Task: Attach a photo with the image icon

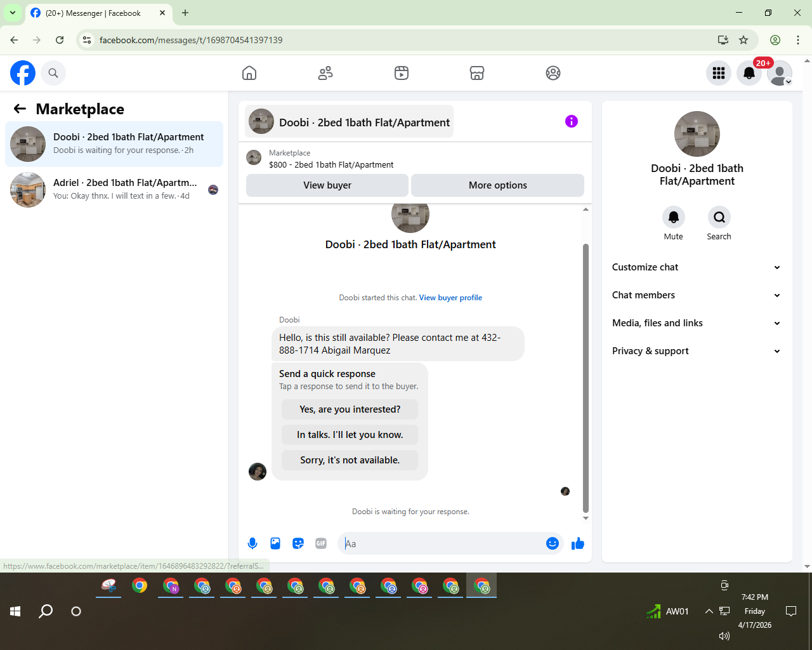Action: pyautogui.click(x=275, y=543)
